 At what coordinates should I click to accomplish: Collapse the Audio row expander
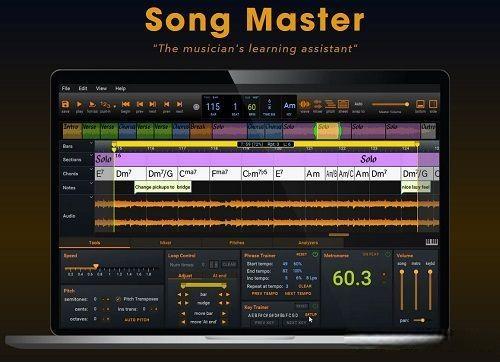coord(91,197)
